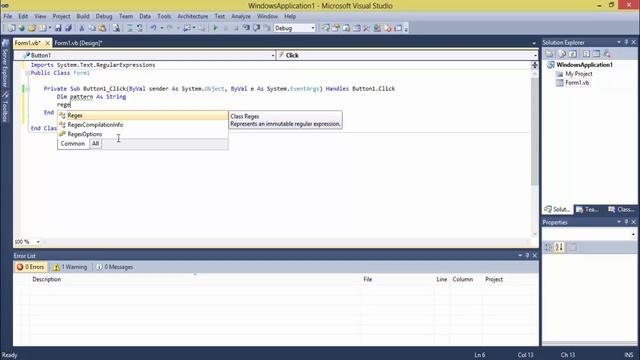The image size is (640, 360).
Task: Toggle the 1 Warning filter
Action: click(x=70, y=267)
